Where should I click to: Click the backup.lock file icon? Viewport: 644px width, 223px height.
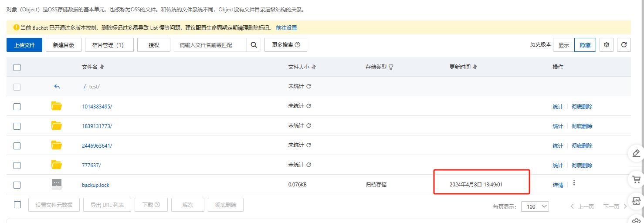57,184
